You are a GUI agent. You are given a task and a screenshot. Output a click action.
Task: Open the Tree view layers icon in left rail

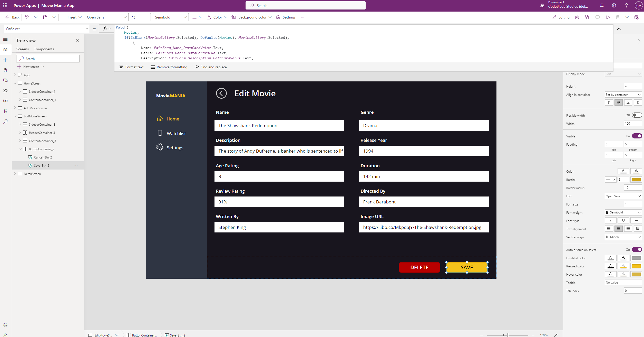click(x=5, y=50)
